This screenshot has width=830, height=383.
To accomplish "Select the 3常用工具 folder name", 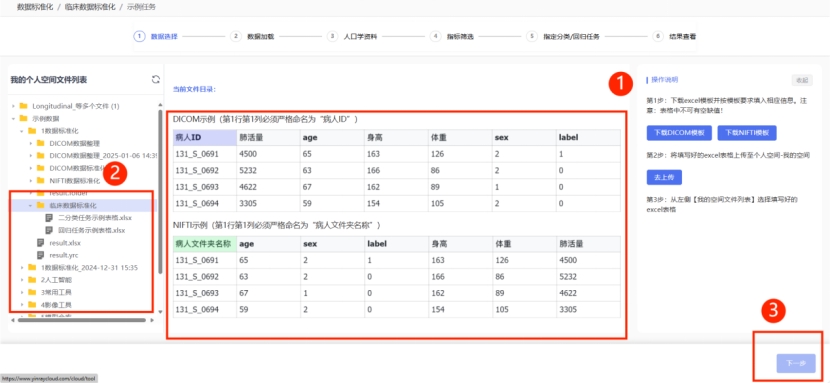I will [x=56, y=292].
